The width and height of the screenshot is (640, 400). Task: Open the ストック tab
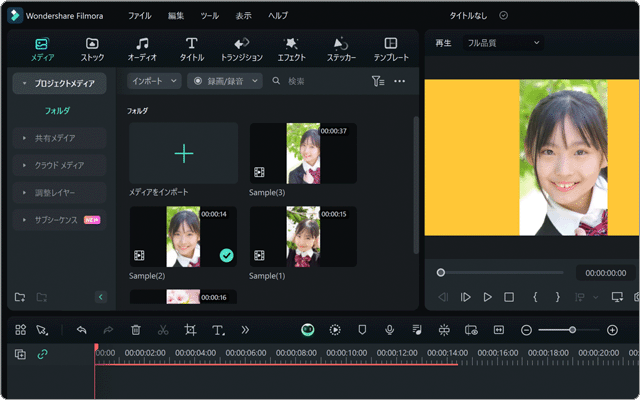point(92,49)
